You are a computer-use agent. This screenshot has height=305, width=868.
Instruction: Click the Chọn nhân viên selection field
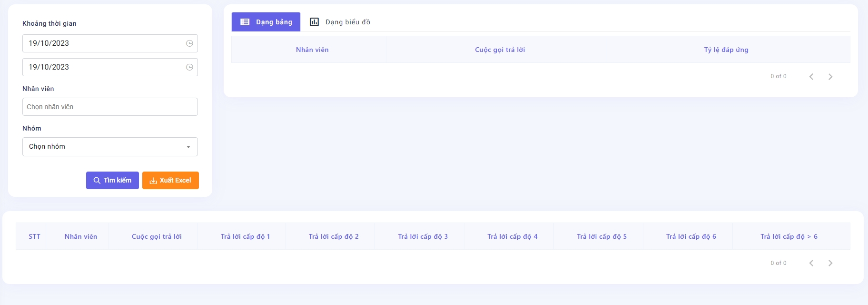(110, 107)
